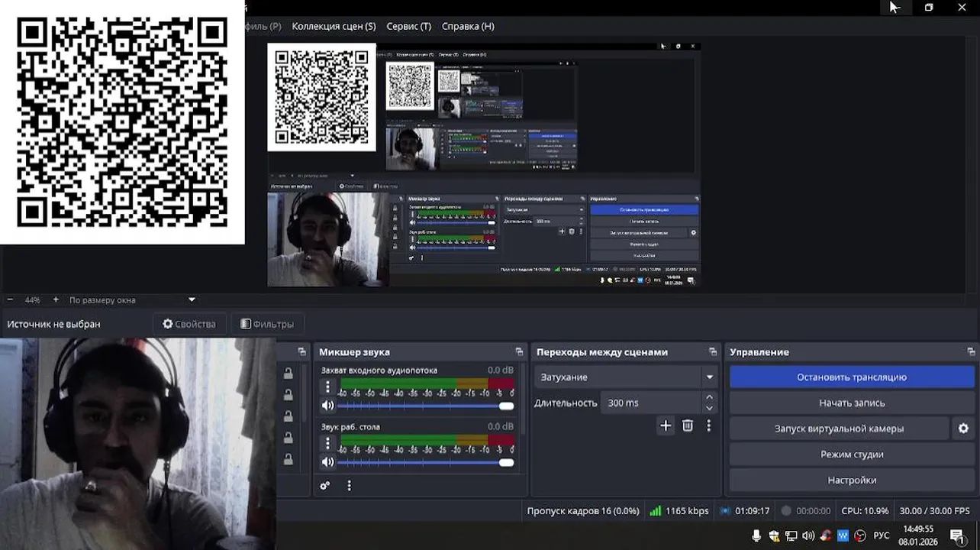Click the microphone icon in system tray
The width and height of the screenshot is (980, 550).
pyautogui.click(x=756, y=535)
